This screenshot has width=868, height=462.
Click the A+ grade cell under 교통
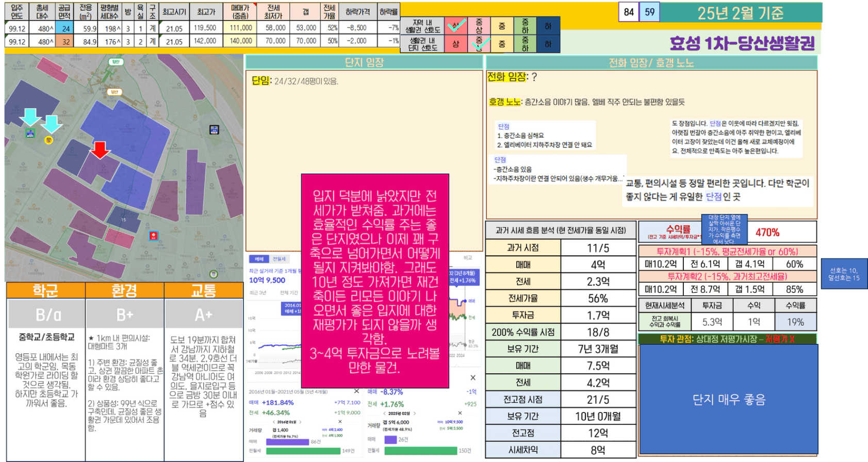203,314
